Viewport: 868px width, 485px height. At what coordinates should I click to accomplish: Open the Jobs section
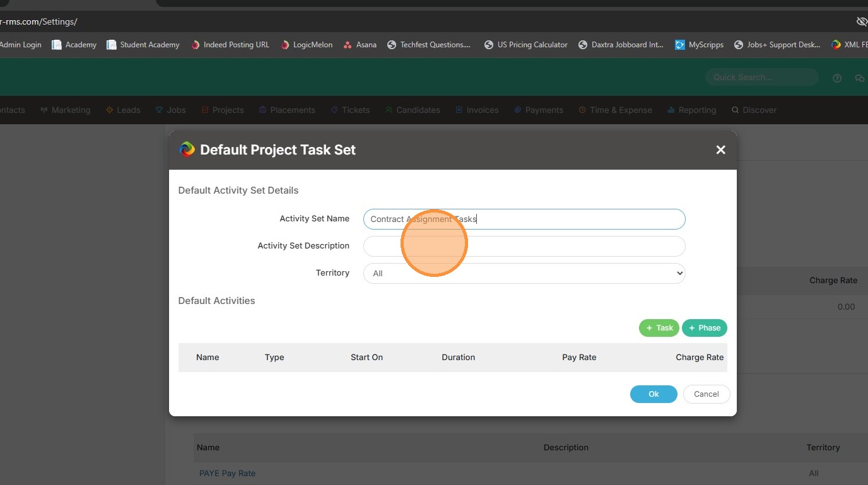coord(171,110)
